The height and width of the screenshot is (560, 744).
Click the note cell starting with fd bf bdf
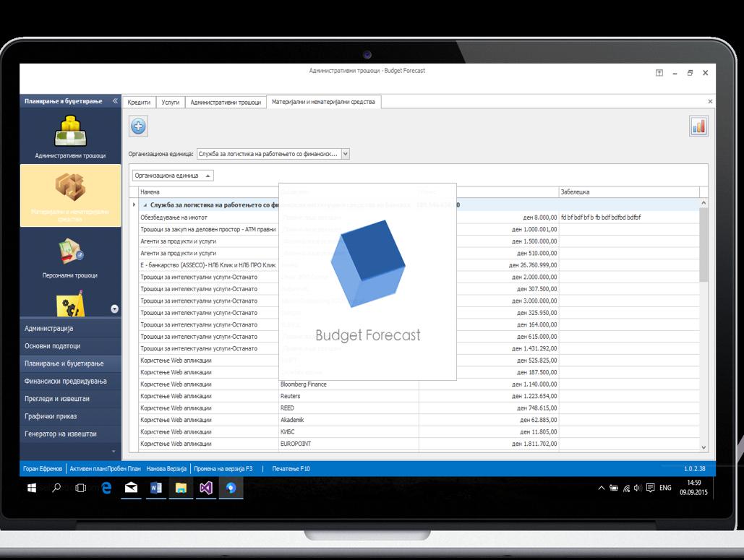629,217
